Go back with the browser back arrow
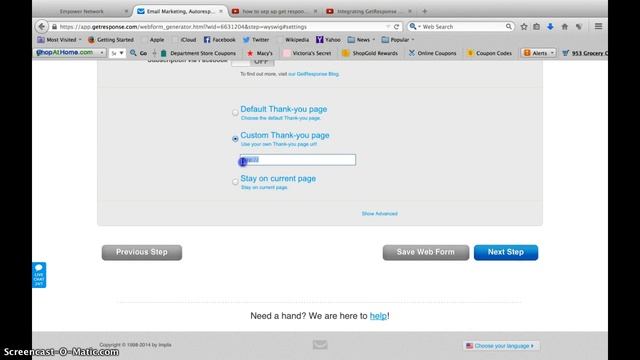 click(x=42, y=27)
